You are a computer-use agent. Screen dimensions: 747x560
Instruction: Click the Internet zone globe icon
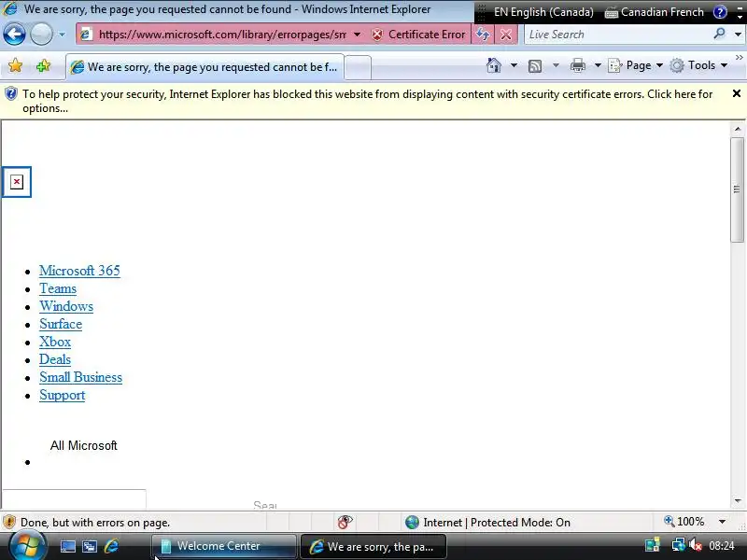click(412, 523)
